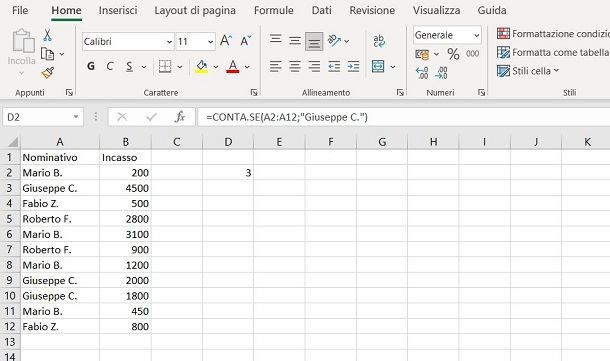Click Formatta come tabella button
Viewport: 610px width, 361px height.
pyautogui.click(x=553, y=52)
